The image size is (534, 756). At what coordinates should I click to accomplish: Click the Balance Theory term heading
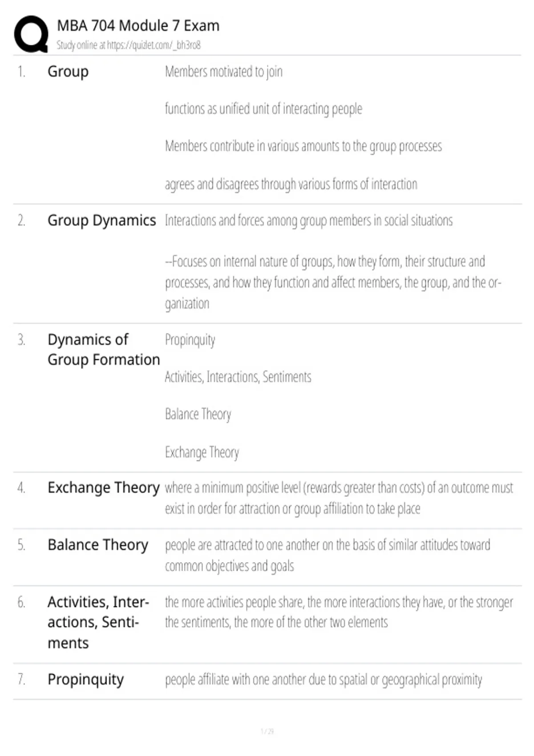pos(98,545)
